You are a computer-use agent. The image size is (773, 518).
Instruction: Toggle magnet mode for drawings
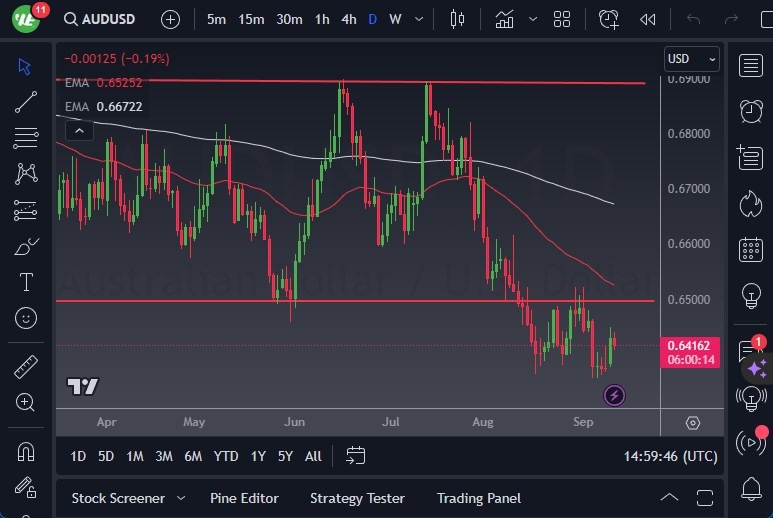pos(26,451)
